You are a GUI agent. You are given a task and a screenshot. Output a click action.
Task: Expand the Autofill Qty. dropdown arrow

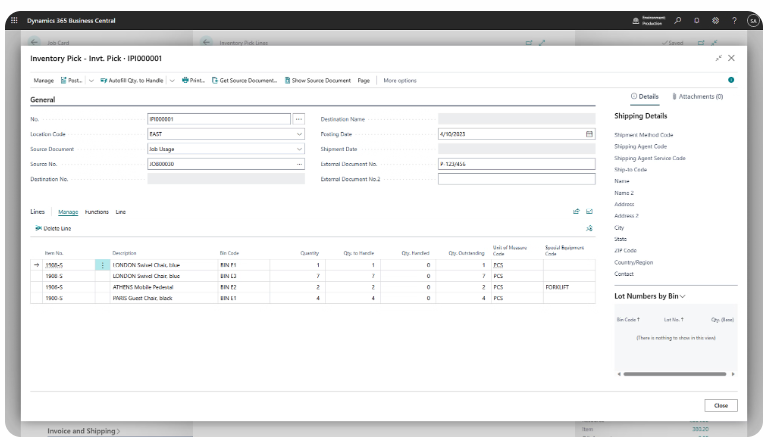tap(172, 81)
